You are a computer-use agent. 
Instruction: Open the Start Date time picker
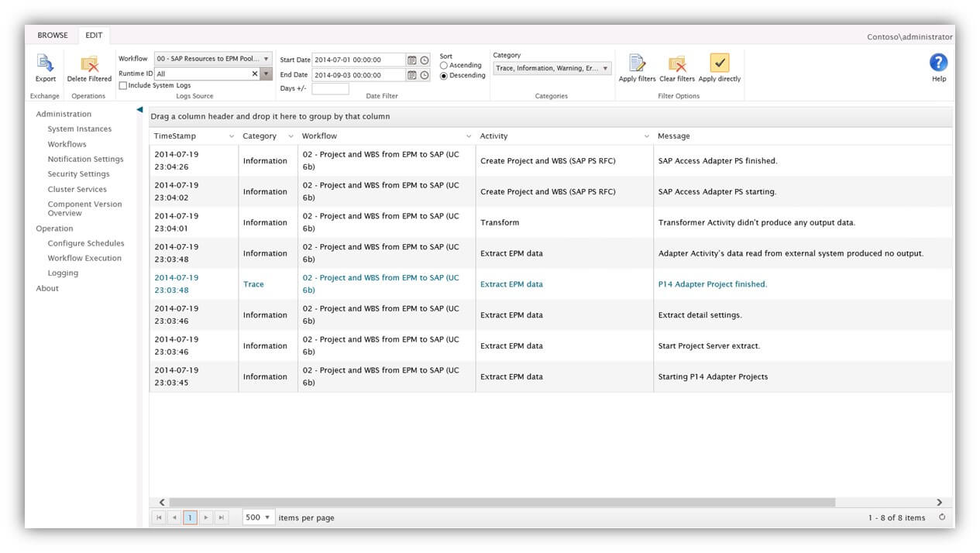coord(425,60)
